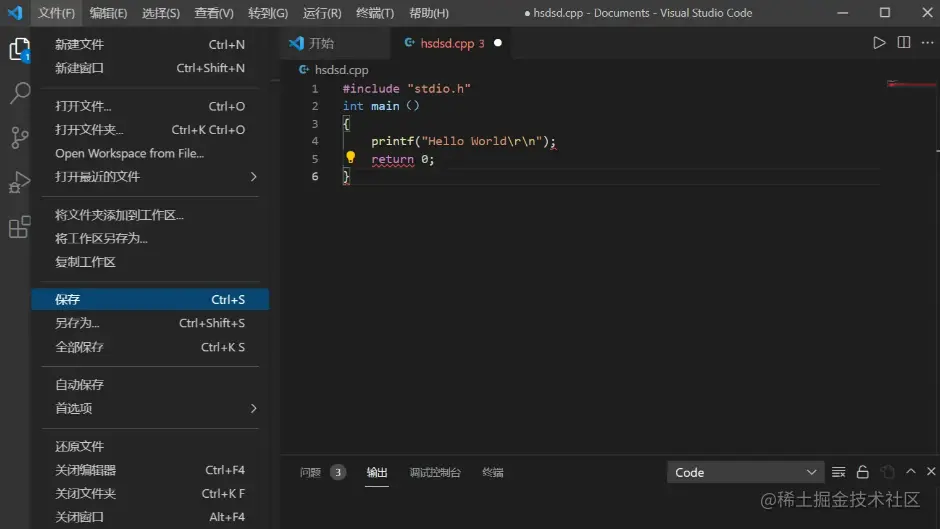The image size is (940, 529).
Task: Open the Run and Debug view
Action: [19, 182]
